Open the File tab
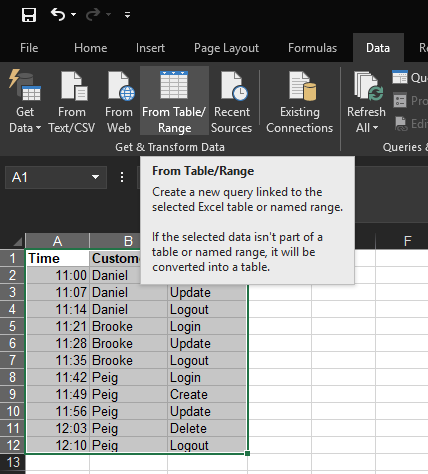Viewport: 428px width, 474px height. tap(29, 48)
